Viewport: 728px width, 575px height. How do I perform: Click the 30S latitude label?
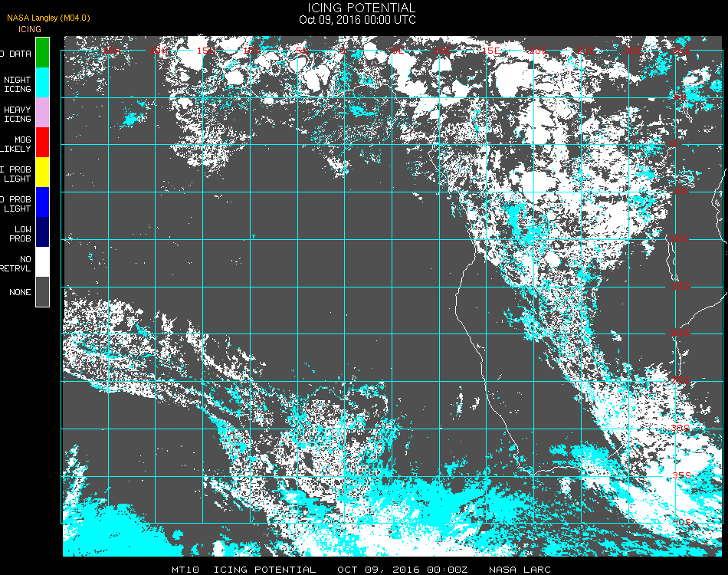(x=680, y=428)
